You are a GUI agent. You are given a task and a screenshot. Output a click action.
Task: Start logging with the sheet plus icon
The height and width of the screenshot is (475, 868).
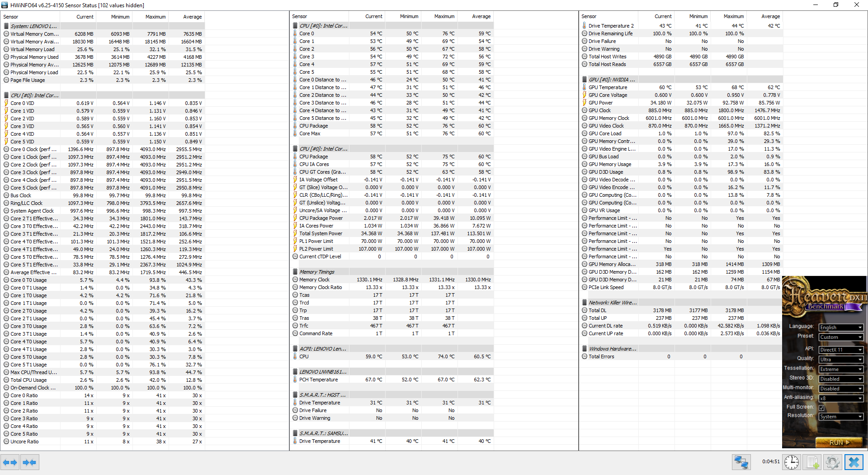(x=812, y=462)
